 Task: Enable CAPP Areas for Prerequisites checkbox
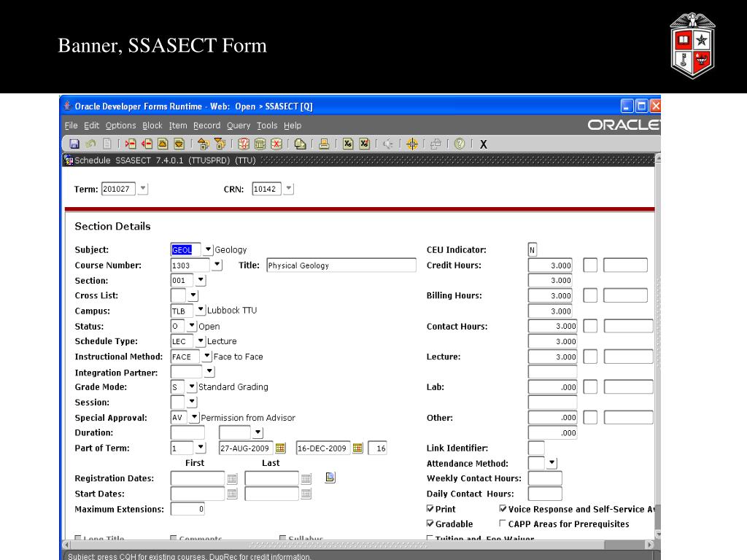click(503, 524)
